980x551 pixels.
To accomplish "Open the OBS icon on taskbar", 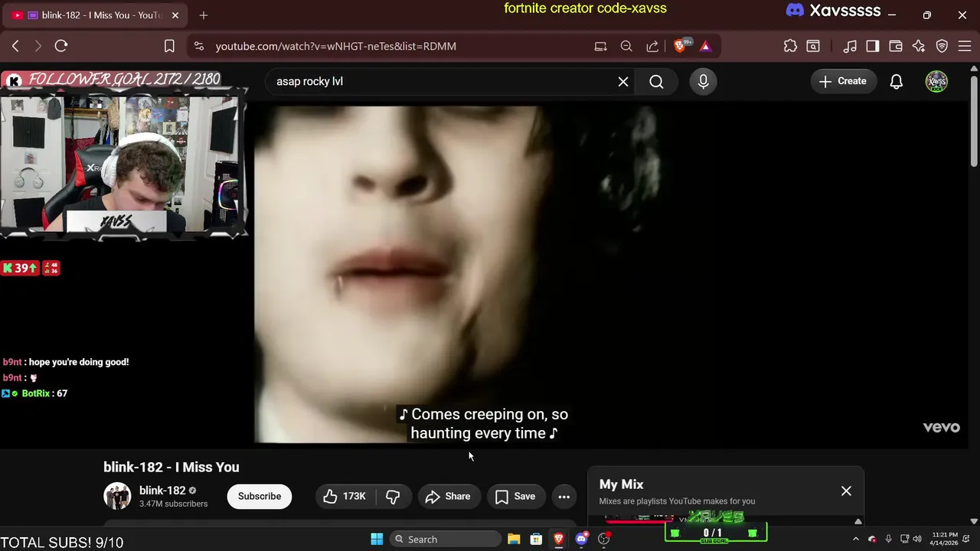I will 604,539.
